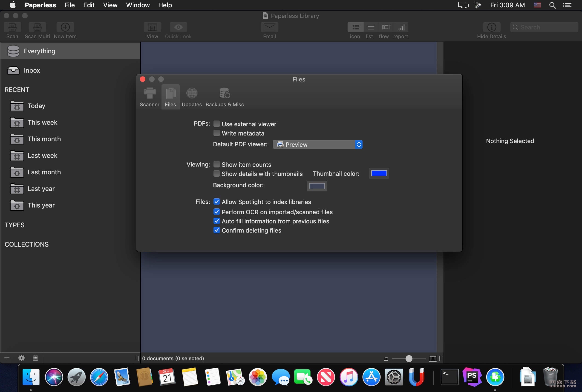
Task: Open the View toolbar button
Action: click(152, 27)
